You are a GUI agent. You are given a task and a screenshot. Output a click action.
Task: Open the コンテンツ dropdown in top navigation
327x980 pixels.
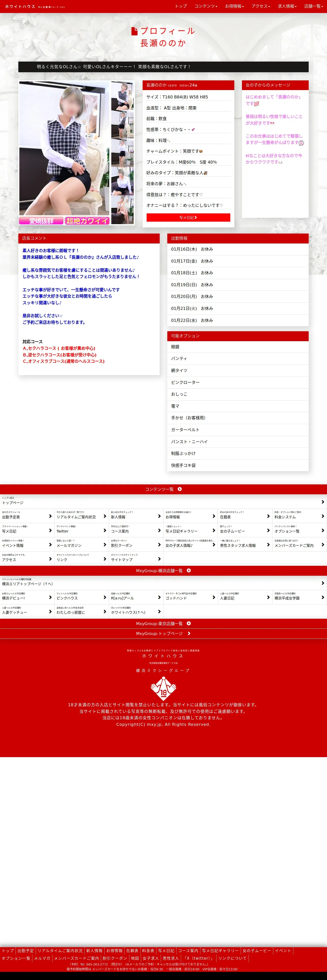point(206,6)
